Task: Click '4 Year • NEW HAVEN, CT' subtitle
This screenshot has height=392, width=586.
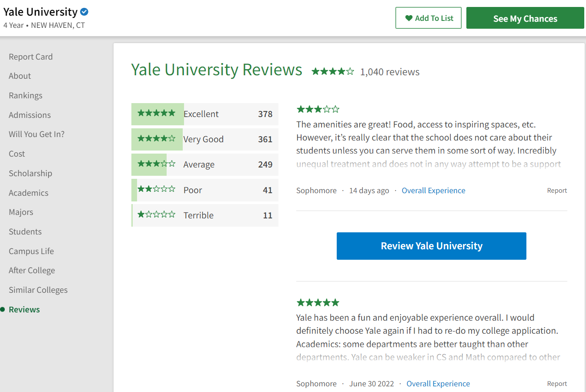Action: click(x=44, y=25)
